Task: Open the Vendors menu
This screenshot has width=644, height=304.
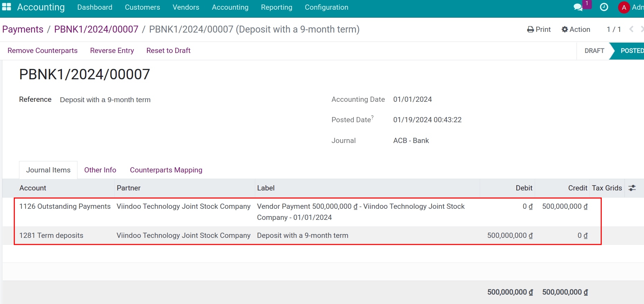Action: (x=186, y=7)
